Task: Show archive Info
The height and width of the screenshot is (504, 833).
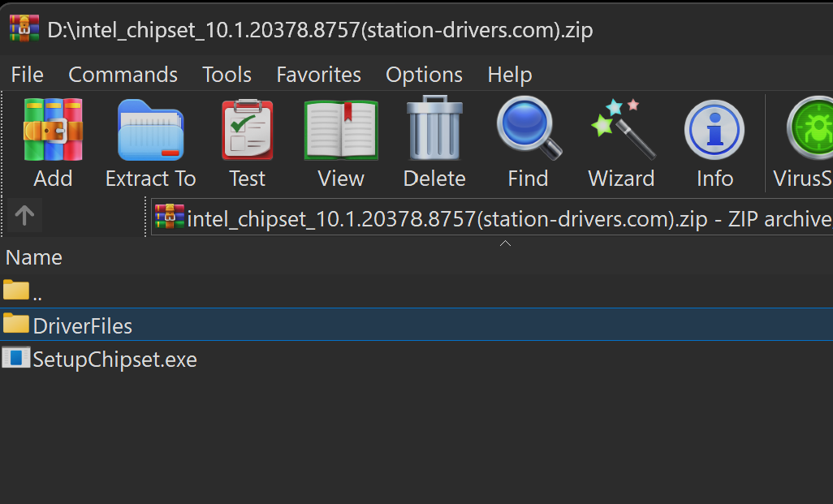Action: point(714,130)
